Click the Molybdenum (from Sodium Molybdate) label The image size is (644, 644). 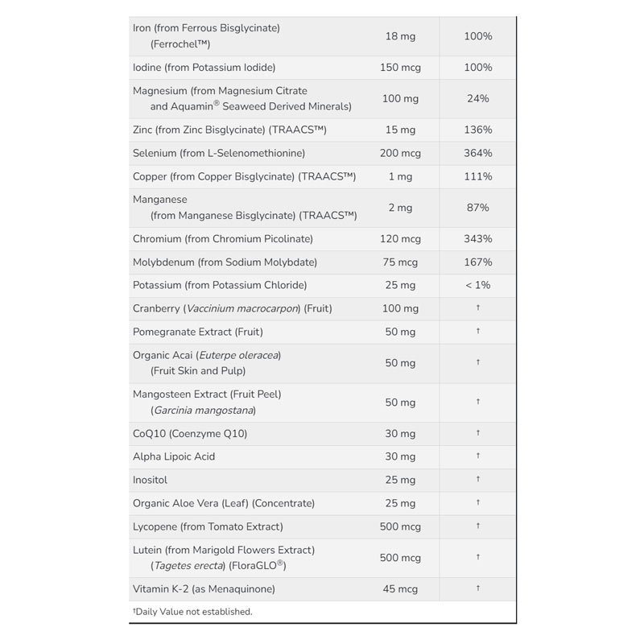coord(225,262)
